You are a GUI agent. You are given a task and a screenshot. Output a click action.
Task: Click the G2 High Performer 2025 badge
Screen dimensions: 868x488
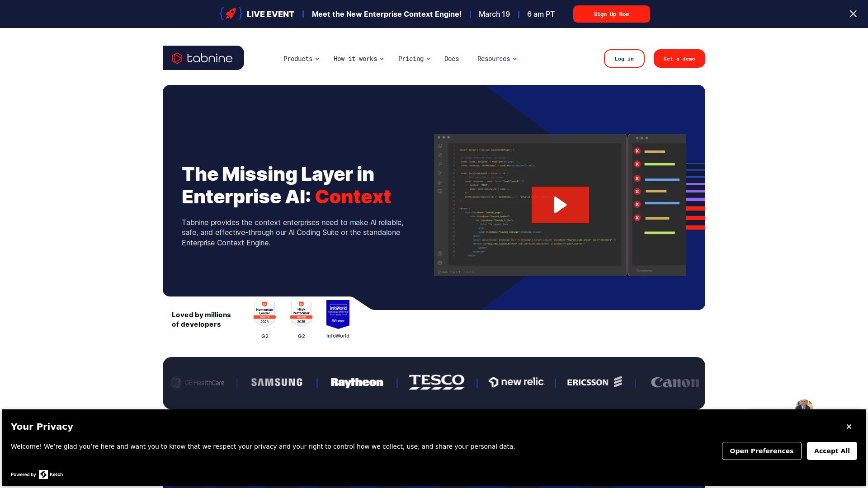tap(301, 314)
